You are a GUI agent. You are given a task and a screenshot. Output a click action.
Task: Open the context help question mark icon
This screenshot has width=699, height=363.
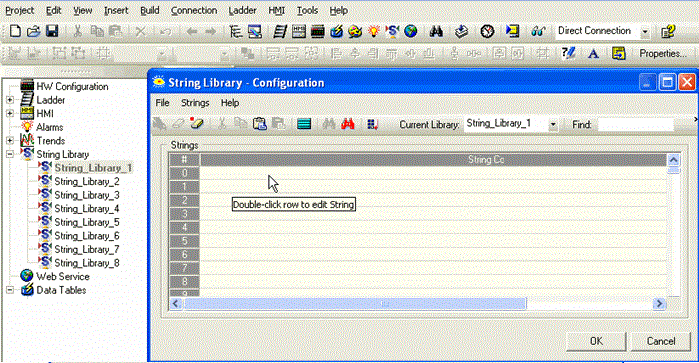(x=568, y=54)
